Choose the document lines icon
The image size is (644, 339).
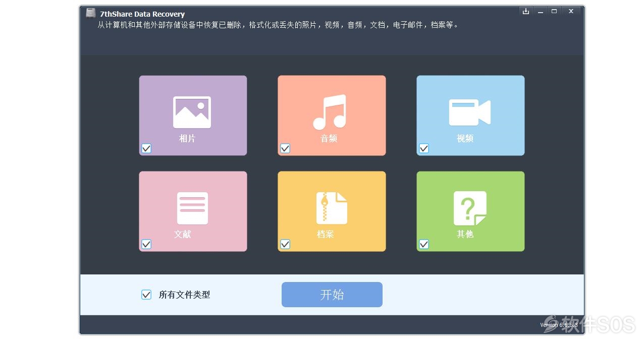click(x=192, y=208)
